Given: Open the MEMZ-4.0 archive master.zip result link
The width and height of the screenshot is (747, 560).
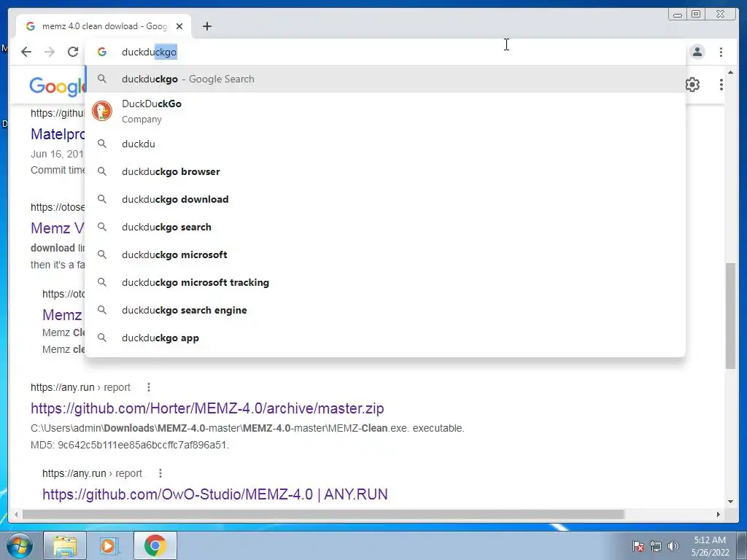Looking at the screenshot, I should pyautogui.click(x=207, y=408).
